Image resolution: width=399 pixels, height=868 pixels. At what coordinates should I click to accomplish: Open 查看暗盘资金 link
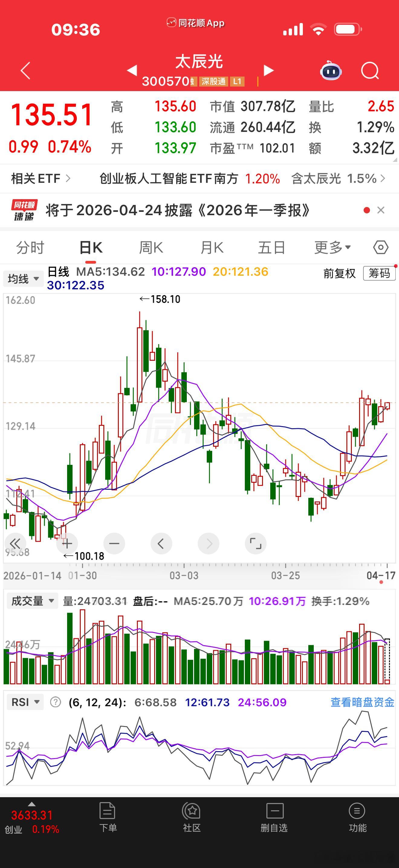coord(362,702)
